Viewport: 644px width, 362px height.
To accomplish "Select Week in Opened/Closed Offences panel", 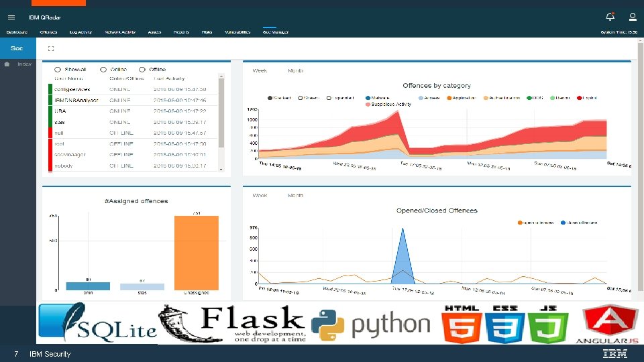I will click(x=260, y=195).
